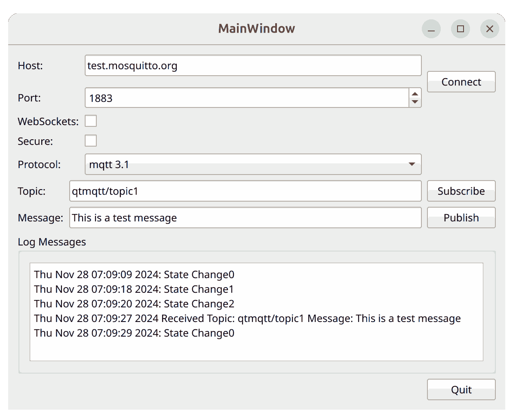Open the Protocol dropdown
This screenshot has width=516, height=420.
(412, 164)
